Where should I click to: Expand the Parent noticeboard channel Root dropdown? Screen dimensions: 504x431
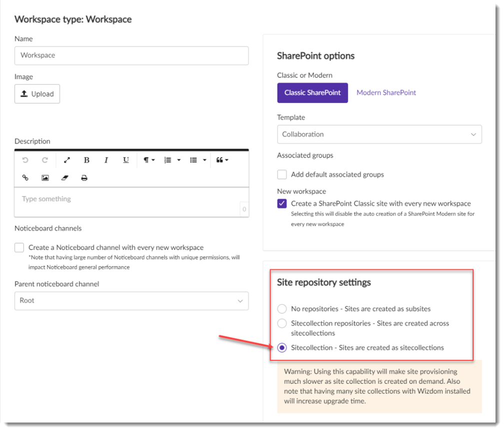(131, 301)
